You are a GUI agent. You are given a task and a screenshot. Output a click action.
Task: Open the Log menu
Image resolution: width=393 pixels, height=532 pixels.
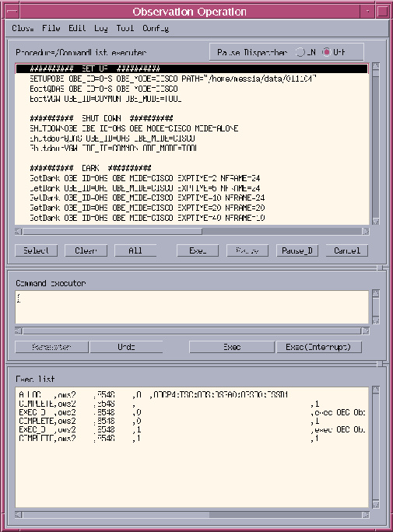(101, 28)
